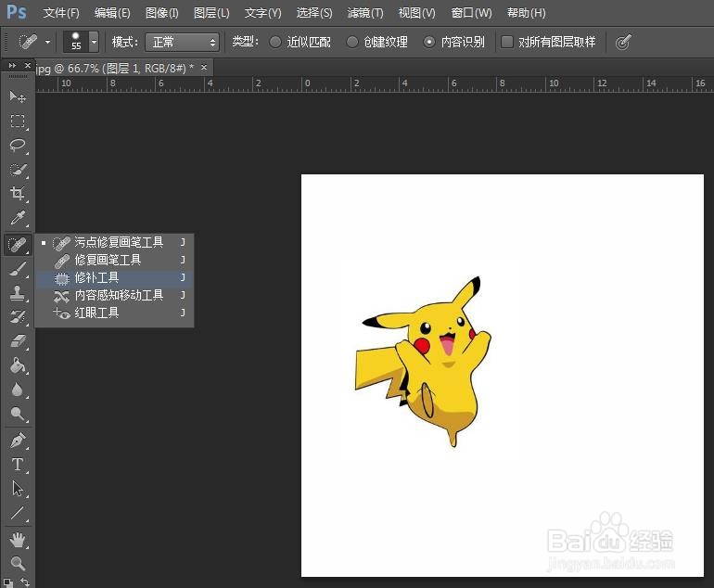Select the Quick Selection tool

click(18, 170)
